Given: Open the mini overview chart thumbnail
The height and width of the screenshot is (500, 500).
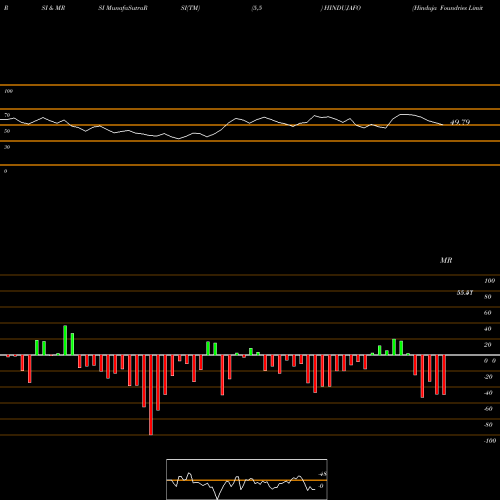Looking at the screenshot, I should [247, 479].
